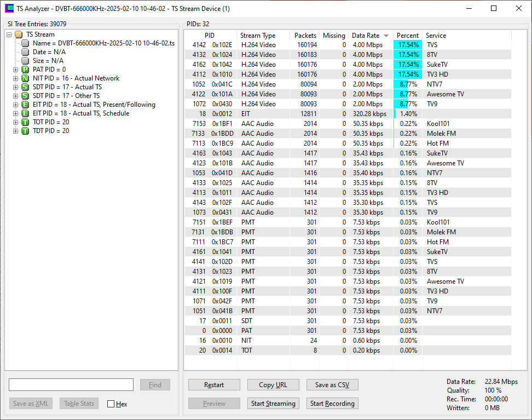Collapse the TS Stream root node
The width and height of the screenshot is (532, 420).
[x=9, y=34]
